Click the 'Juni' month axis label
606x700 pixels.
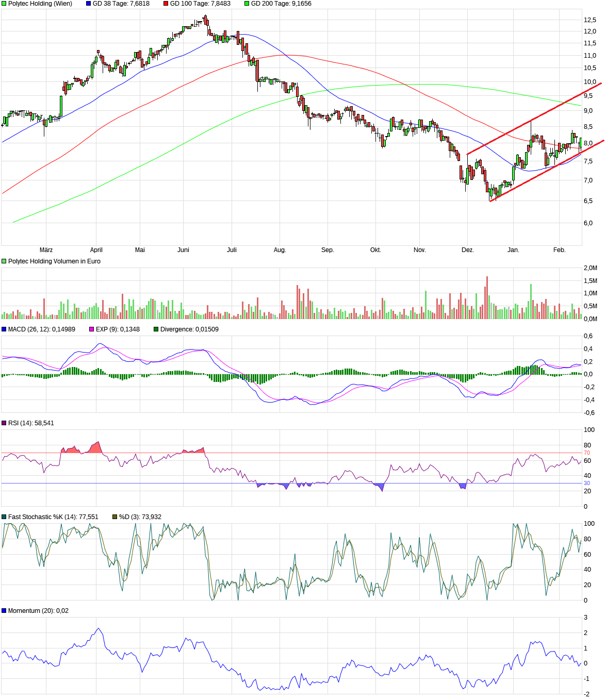coord(183,250)
